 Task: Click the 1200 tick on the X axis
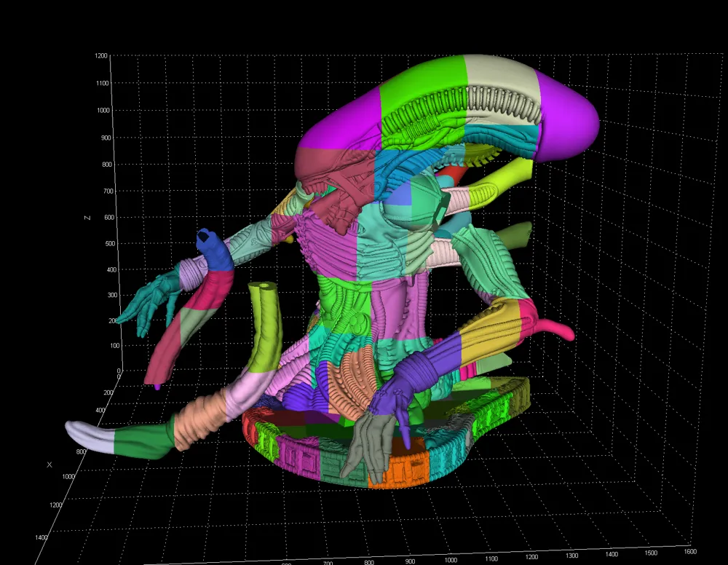56,505
